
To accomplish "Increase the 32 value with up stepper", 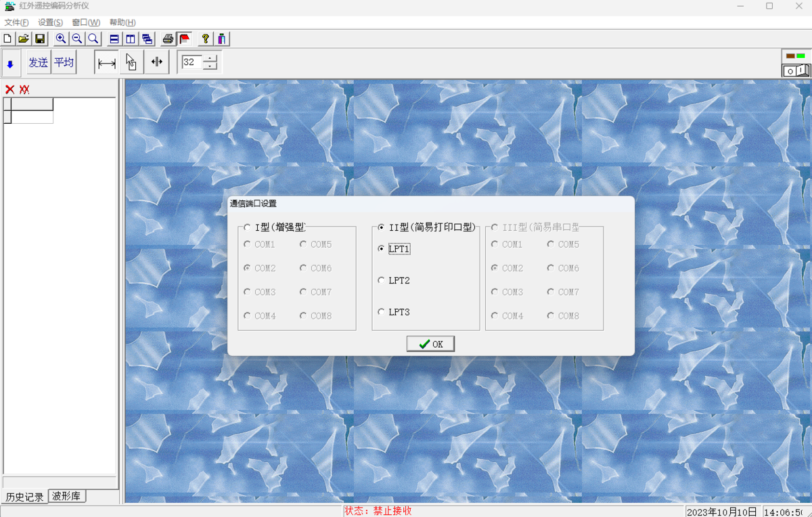I will point(210,58).
